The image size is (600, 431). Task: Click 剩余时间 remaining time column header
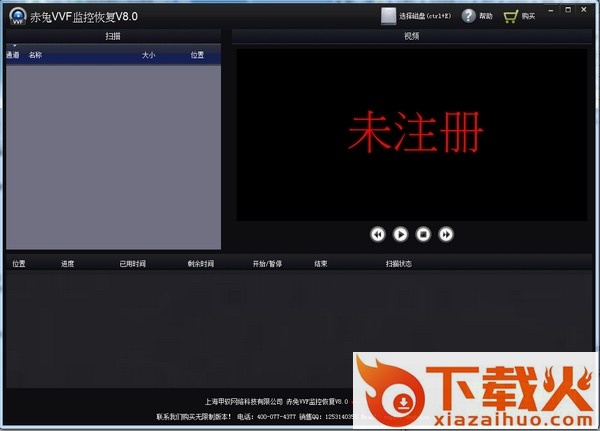(x=201, y=264)
